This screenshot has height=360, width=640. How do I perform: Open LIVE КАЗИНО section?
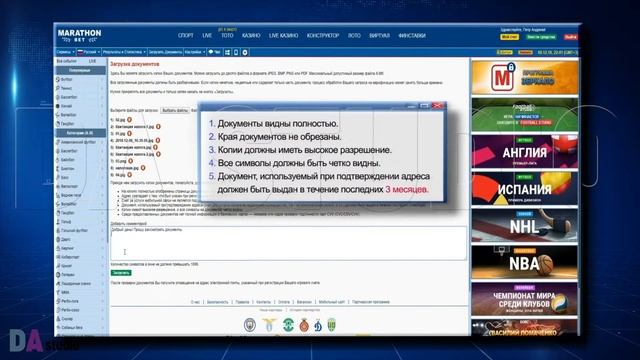(x=284, y=36)
